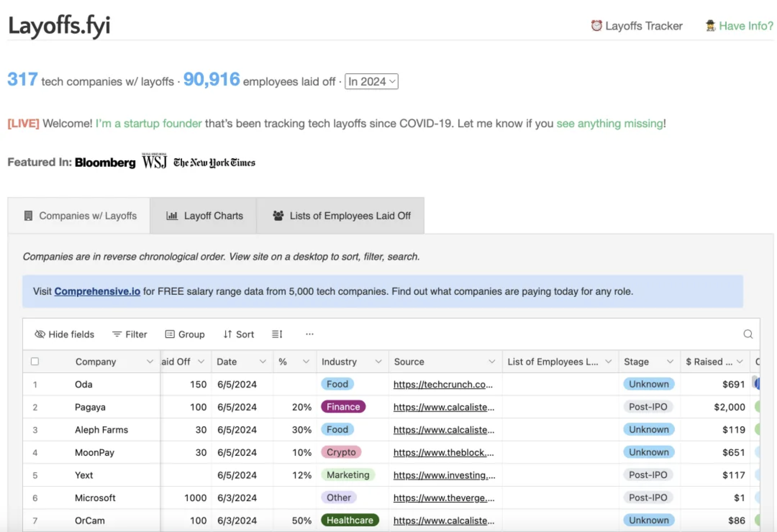Open Pagaya's calcalist source link
777x532 pixels.
tap(444, 407)
